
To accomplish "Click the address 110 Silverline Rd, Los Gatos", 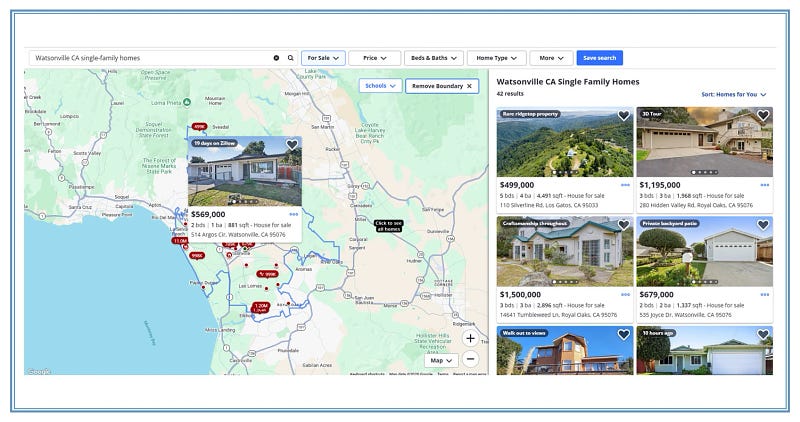I will tap(549, 205).
